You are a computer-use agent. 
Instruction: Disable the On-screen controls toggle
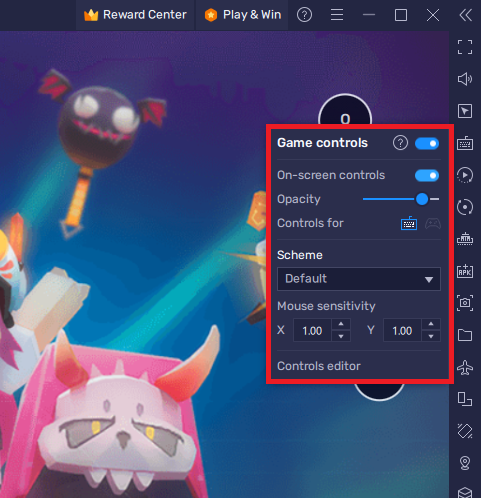pos(427,175)
